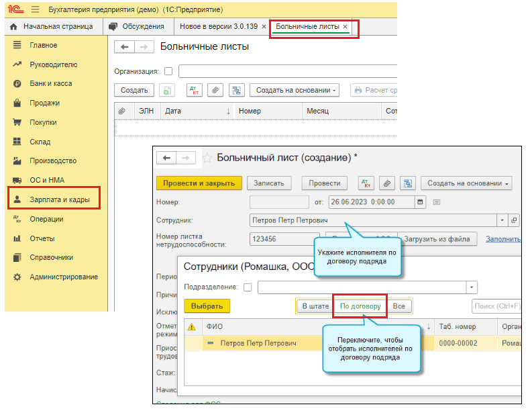Sort list by the Дата column header
The width and height of the screenshot is (532, 417).
pos(197,111)
